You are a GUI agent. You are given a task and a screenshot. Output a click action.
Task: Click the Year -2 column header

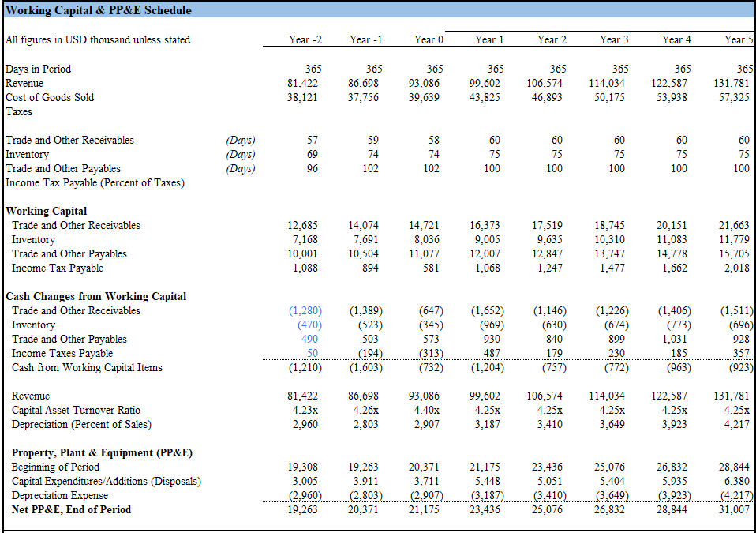[305, 39]
